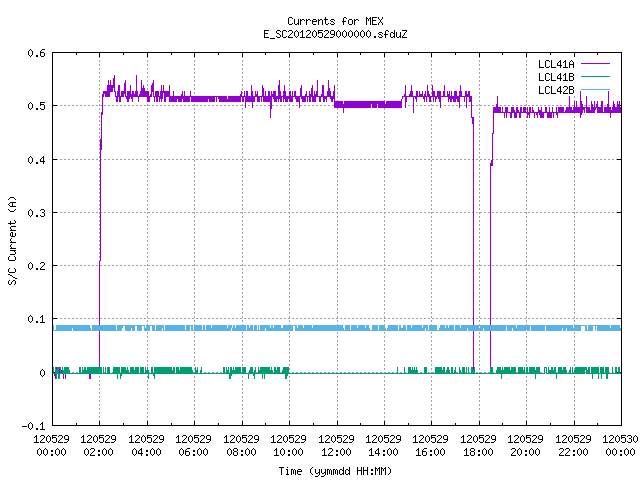Viewport: 640px width, 480px height.
Task: Click the x-axis title "Time (yymmdd HH:MM)"
Action: [x=335, y=471]
